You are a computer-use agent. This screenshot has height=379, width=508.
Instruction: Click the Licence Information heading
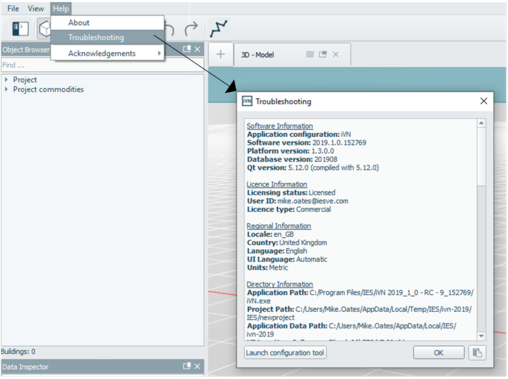point(277,184)
